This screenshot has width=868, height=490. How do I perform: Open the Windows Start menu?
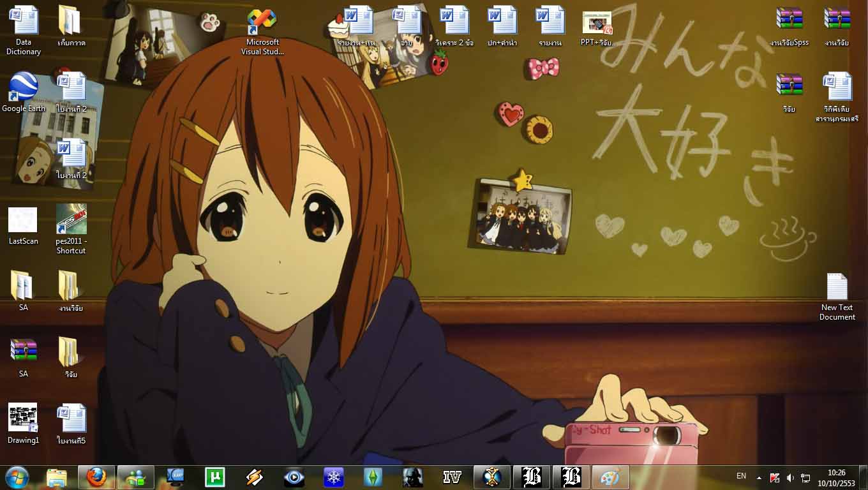(17, 477)
